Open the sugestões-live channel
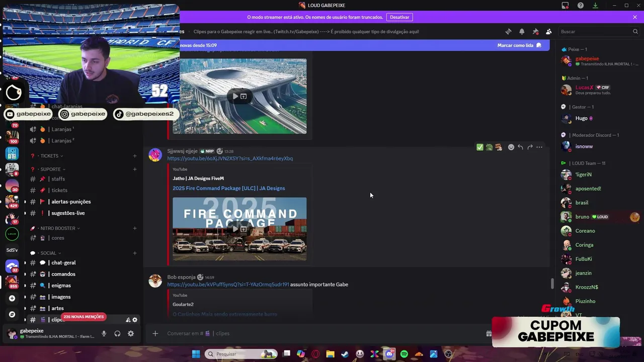Viewport: 644px width, 362px height. [84, 213]
